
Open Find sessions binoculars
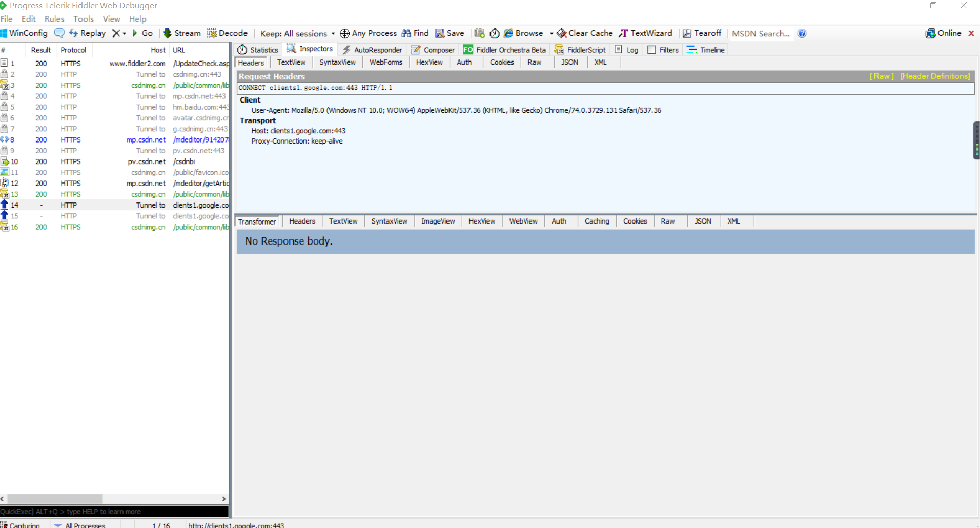[x=415, y=33]
